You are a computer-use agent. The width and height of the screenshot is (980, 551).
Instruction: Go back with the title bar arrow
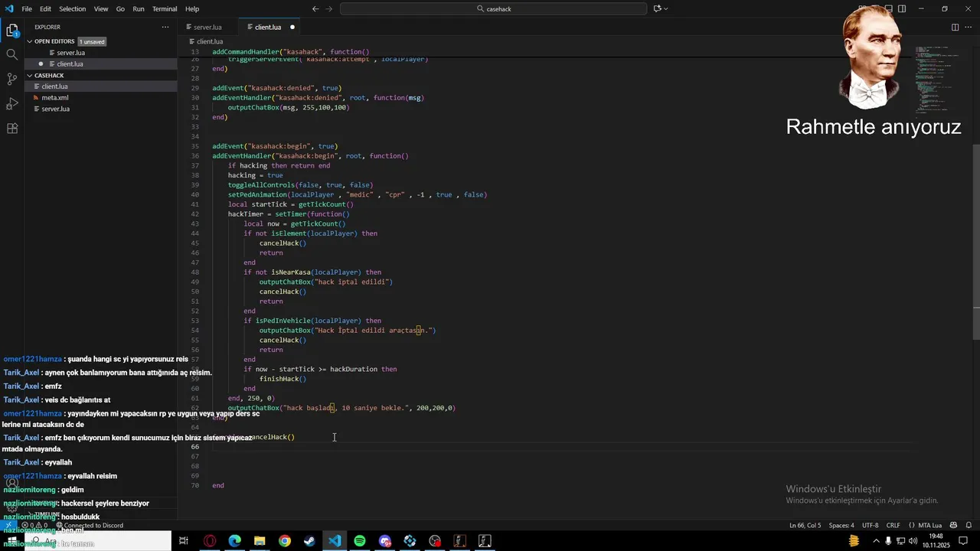(x=315, y=8)
